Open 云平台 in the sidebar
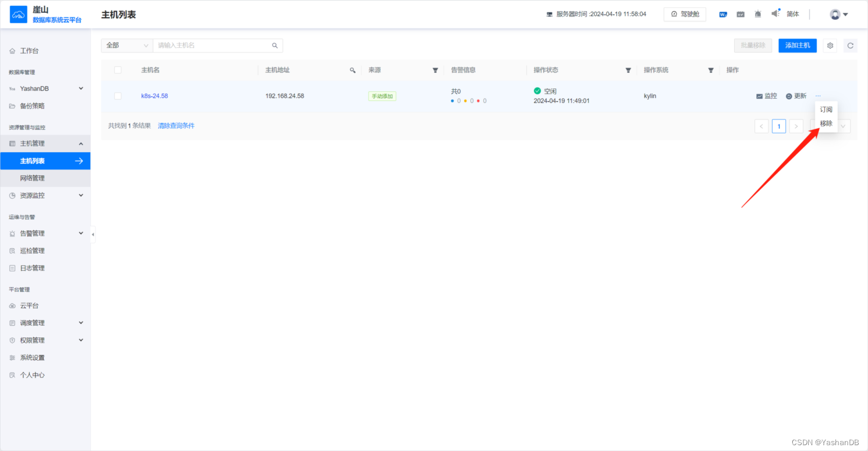 pyautogui.click(x=45, y=305)
